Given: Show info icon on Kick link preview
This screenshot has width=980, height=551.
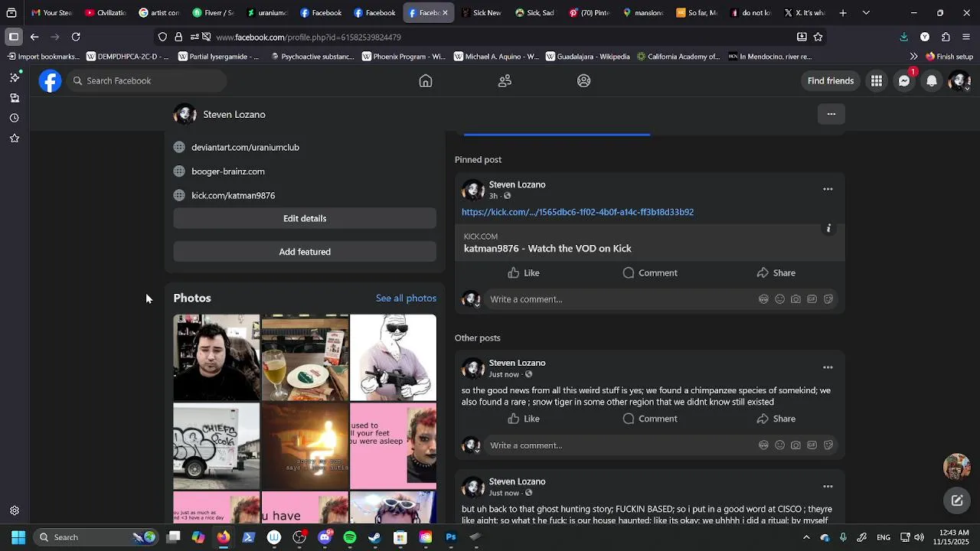Looking at the screenshot, I should click(x=828, y=228).
